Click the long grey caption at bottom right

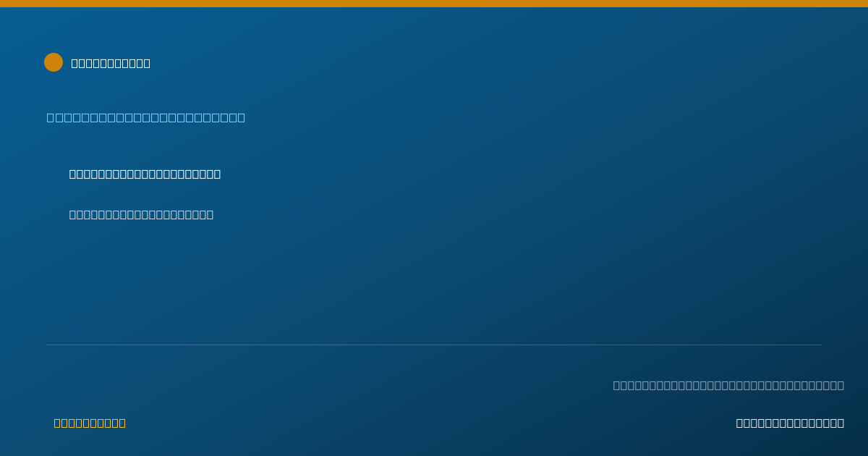pos(728,385)
